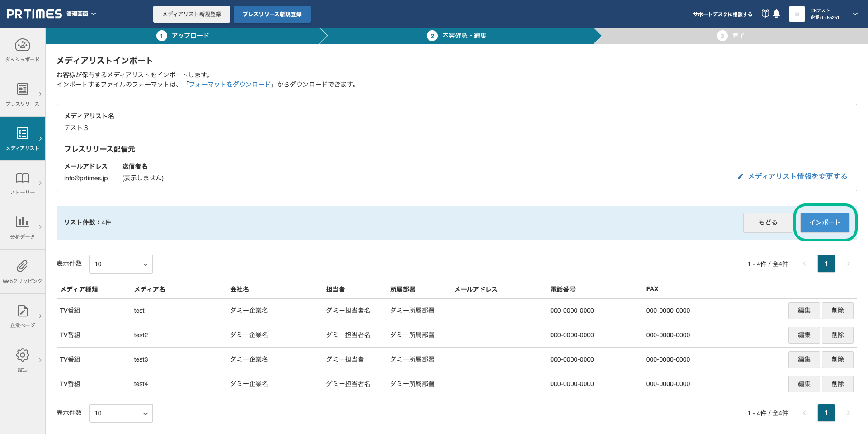Expand the settings sidebar chevron
This screenshot has width=868, height=434.
[40, 360]
